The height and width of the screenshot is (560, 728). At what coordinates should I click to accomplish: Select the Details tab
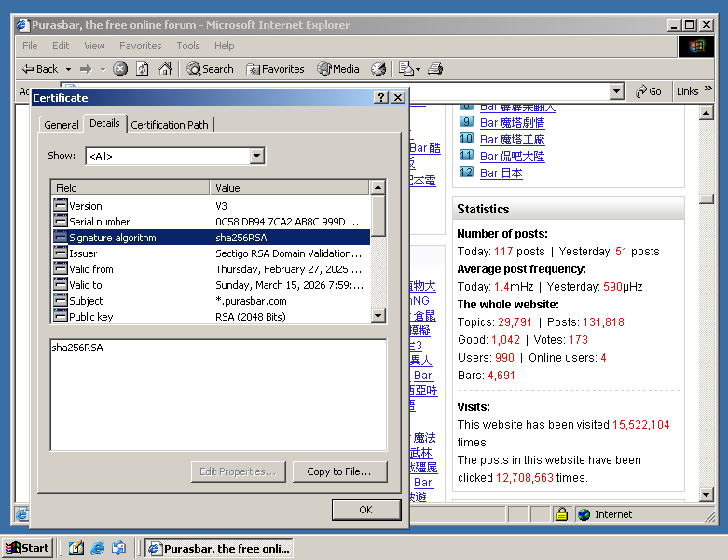tap(105, 123)
